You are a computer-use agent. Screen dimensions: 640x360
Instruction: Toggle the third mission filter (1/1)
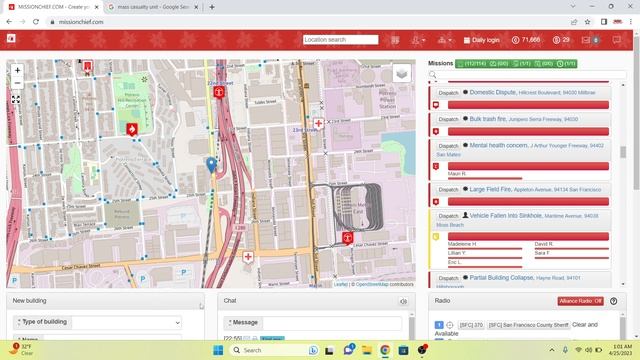[521, 64]
